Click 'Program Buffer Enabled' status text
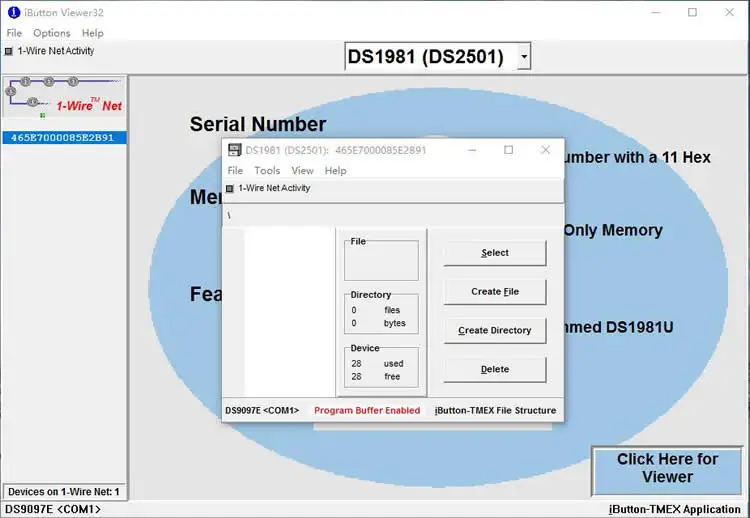 (367, 410)
